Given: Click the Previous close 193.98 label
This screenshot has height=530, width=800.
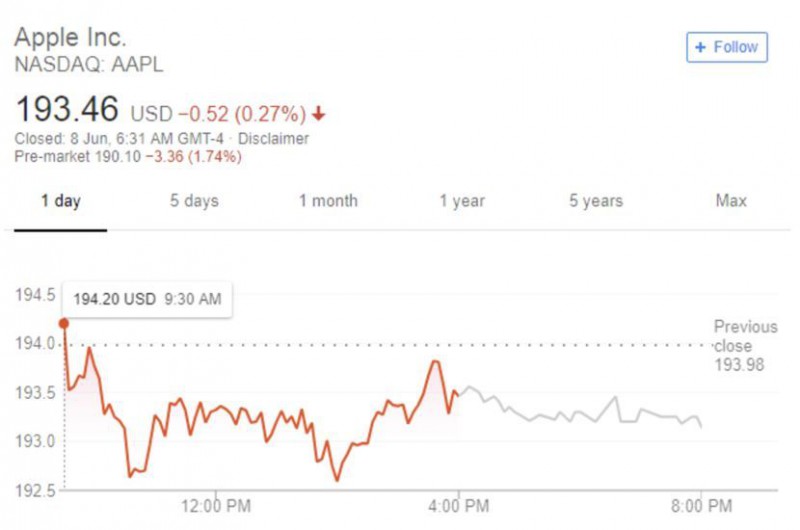Looking at the screenshot, I should (x=740, y=346).
